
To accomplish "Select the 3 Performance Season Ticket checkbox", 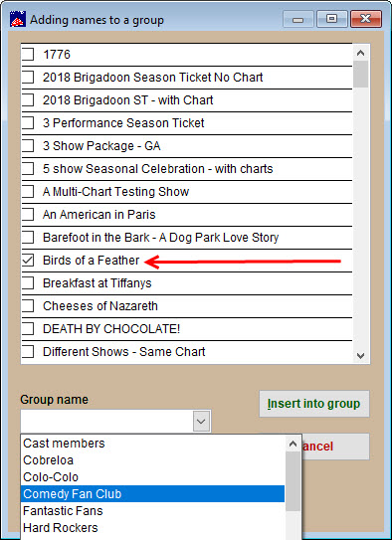I will click(28, 123).
